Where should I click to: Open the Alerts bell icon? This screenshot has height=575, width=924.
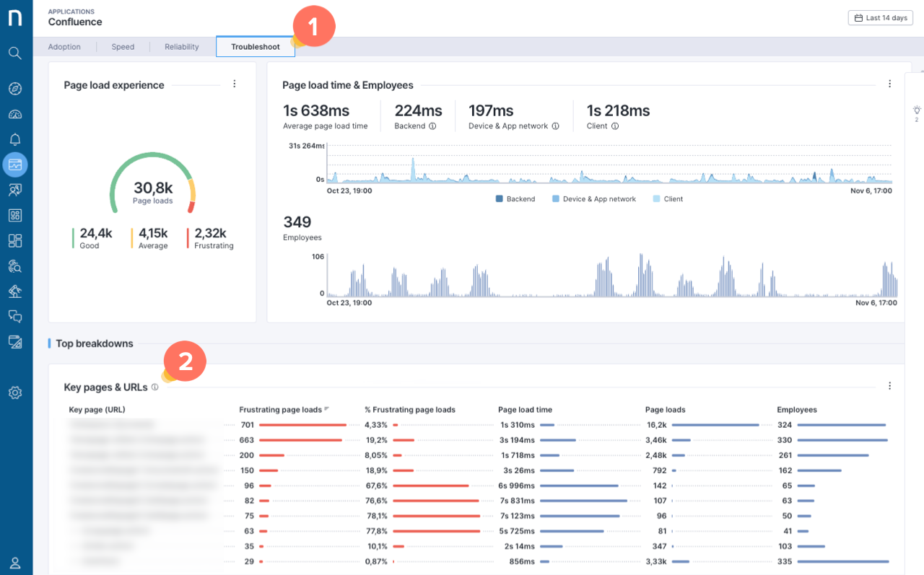[x=15, y=139]
